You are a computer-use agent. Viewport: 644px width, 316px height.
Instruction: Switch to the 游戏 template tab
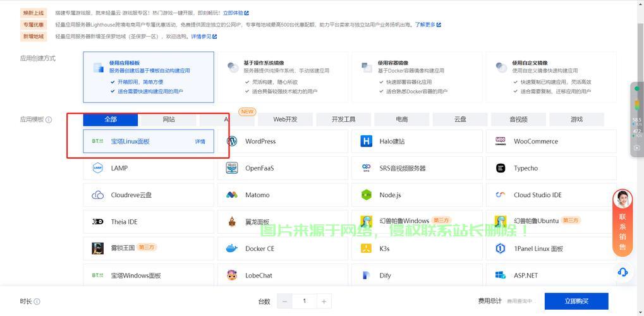tap(576, 119)
